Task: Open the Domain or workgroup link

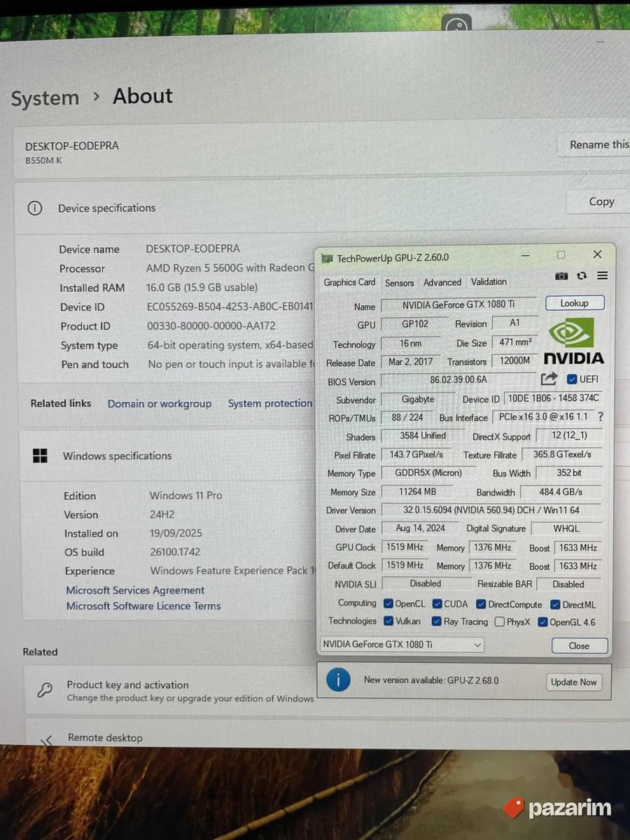Action: coord(160,403)
